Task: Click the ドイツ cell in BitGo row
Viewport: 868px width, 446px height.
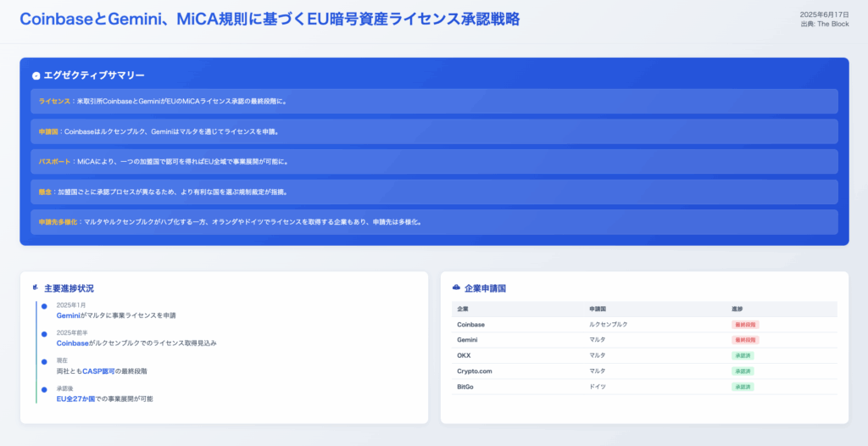Action: tap(598, 386)
